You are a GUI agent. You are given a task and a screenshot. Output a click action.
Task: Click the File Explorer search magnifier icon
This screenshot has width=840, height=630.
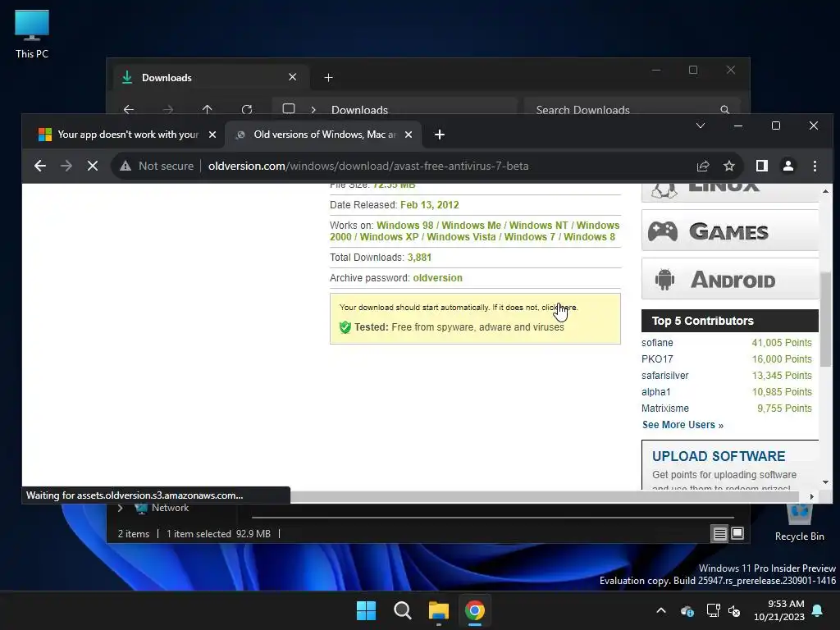725,109
